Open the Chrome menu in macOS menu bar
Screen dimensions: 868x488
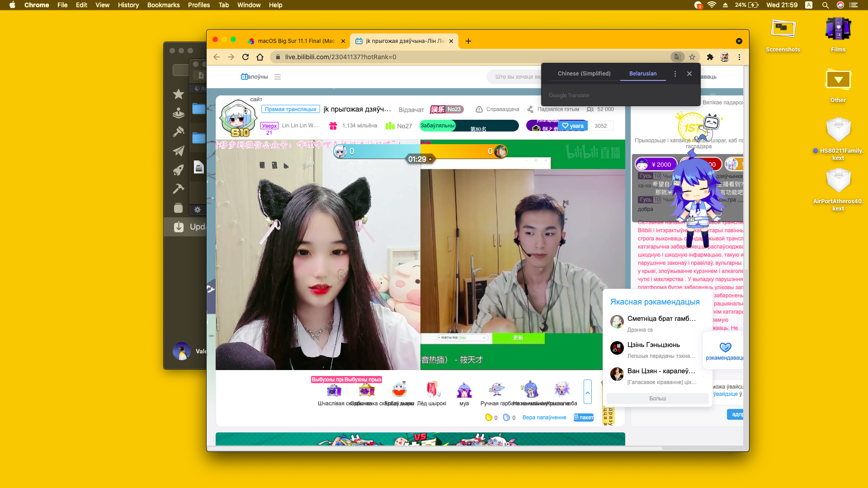click(x=37, y=5)
